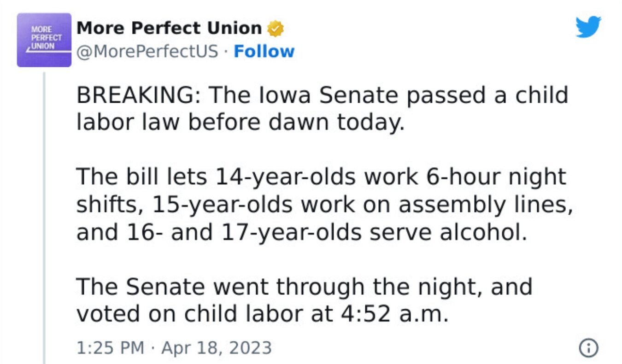The height and width of the screenshot is (364, 622).
Task: Open the Twitter bird logo
Action: coord(588,27)
